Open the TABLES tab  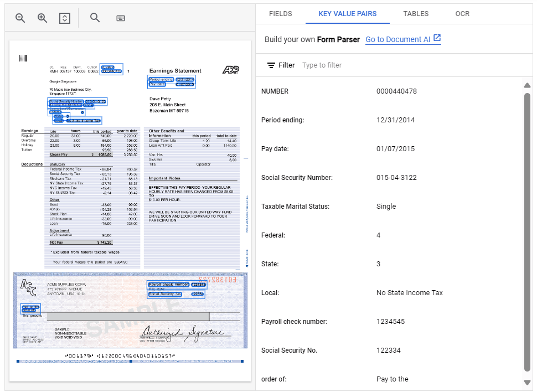(416, 13)
